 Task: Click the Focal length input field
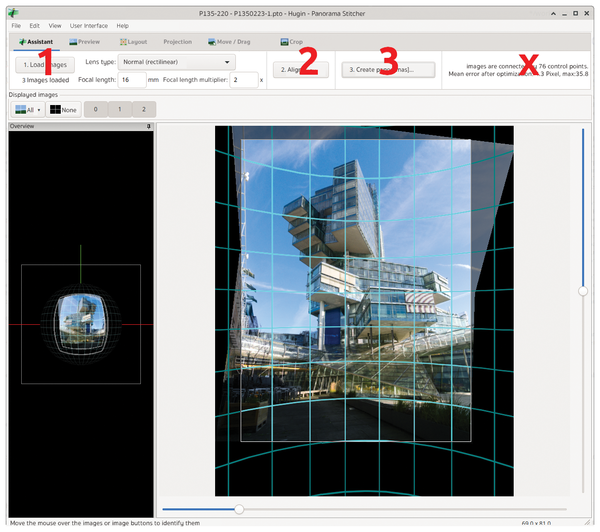[132, 79]
